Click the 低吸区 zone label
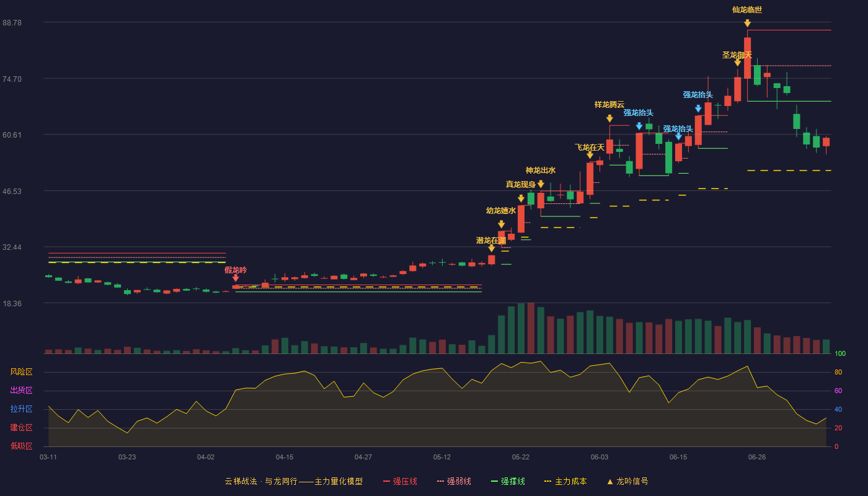Viewport: 868px width, 496px height. click(22, 446)
